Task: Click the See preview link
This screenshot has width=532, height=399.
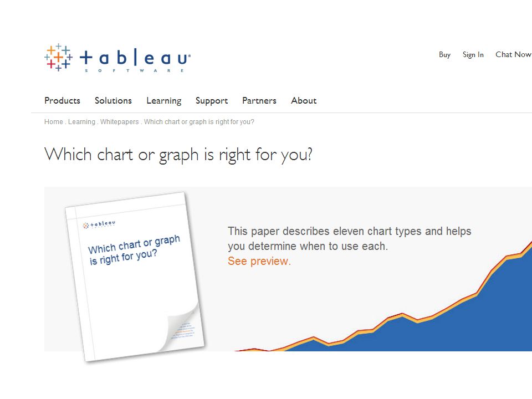Action: point(259,261)
